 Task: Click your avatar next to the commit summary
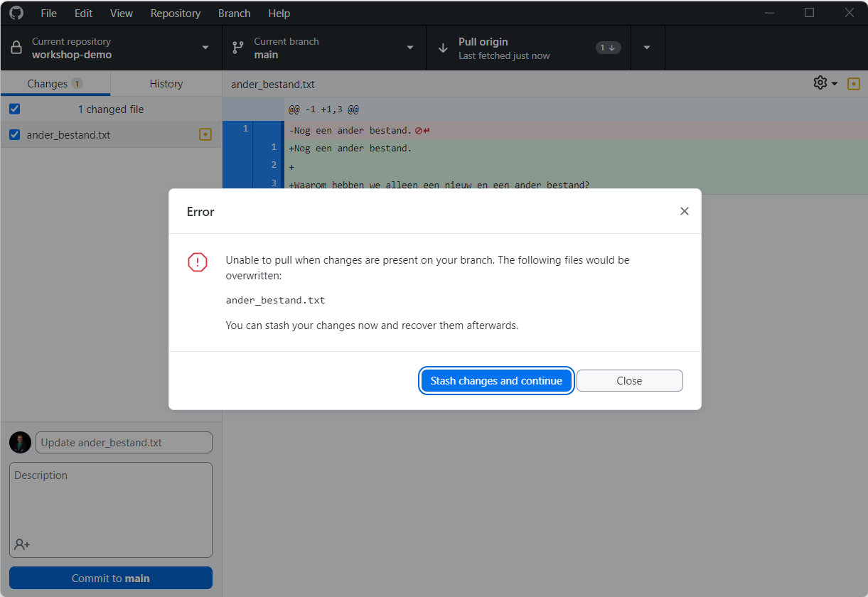(x=20, y=442)
